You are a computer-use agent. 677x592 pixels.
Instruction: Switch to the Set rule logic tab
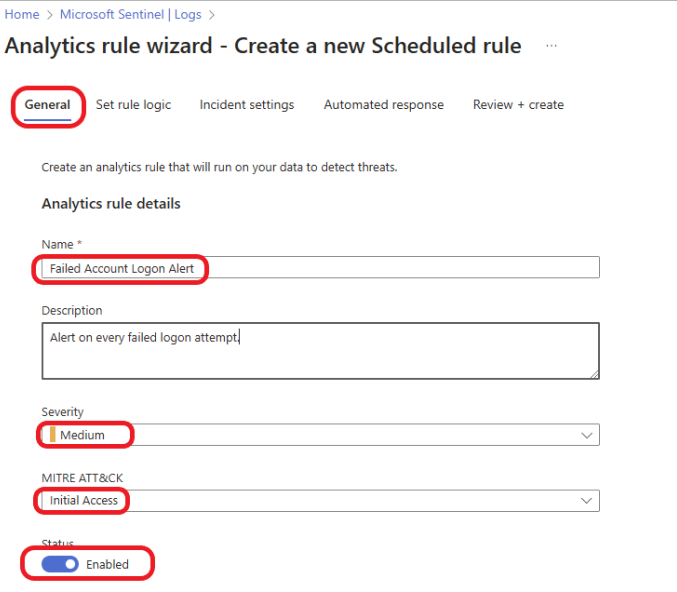[x=133, y=105]
